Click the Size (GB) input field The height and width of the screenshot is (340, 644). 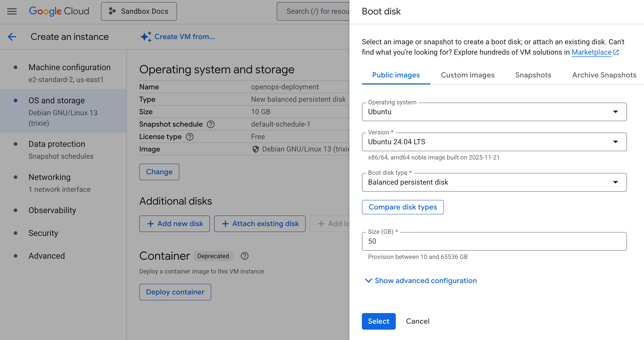(494, 241)
